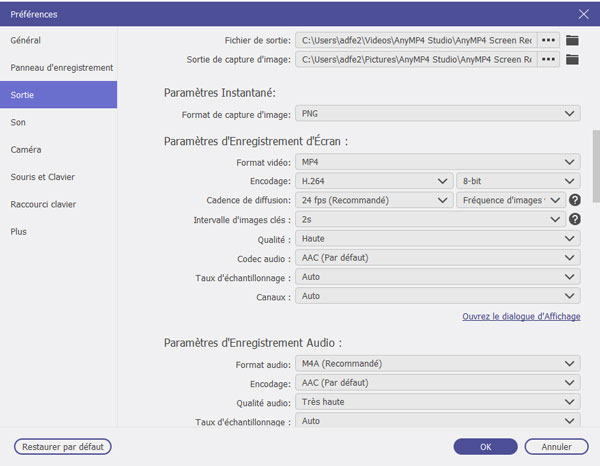Expand the H.264 Encodage dropdown
The height and width of the screenshot is (466, 600).
pos(373,181)
